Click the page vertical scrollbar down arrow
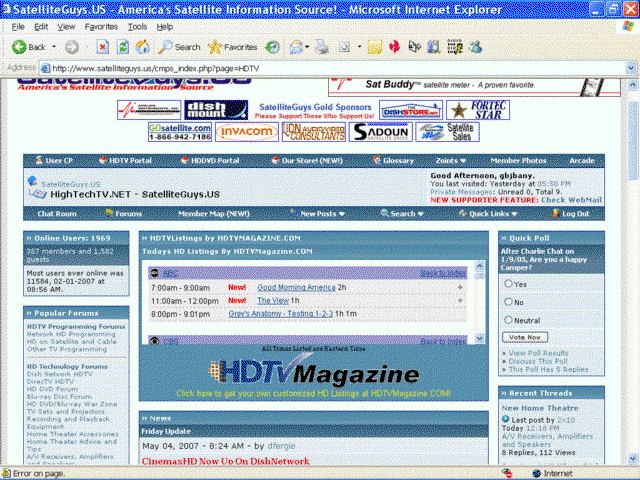The width and height of the screenshot is (640, 480). 632,458
